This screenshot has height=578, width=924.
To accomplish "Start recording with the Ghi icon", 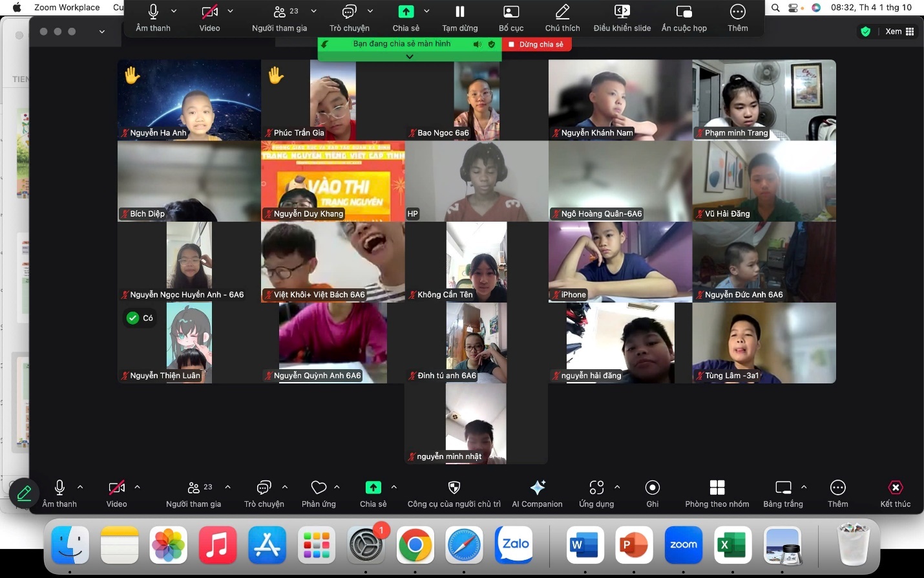I will click(653, 488).
